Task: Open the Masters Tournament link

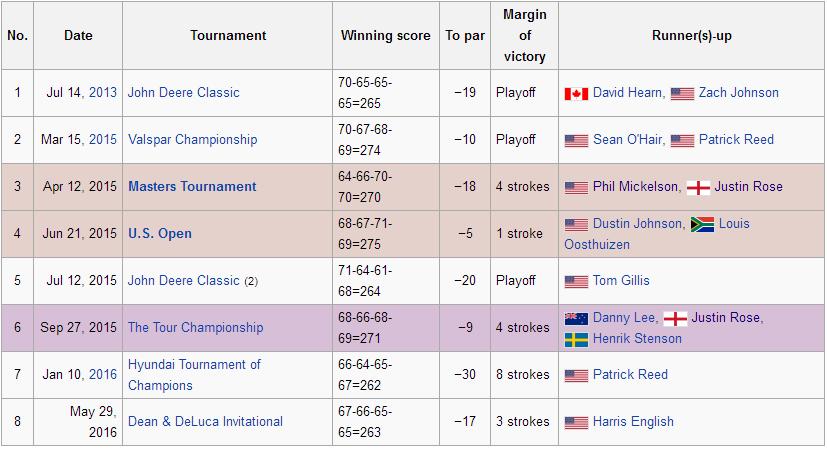Action: (192, 187)
